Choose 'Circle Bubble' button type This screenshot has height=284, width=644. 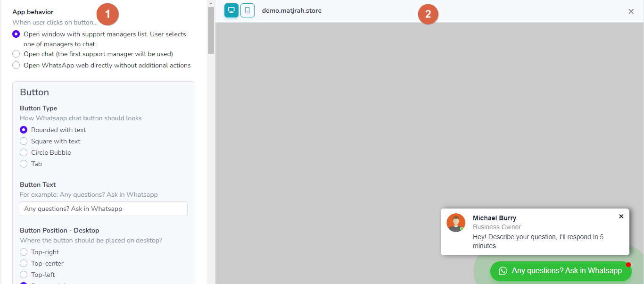pyautogui.click(x=24, y=152)
